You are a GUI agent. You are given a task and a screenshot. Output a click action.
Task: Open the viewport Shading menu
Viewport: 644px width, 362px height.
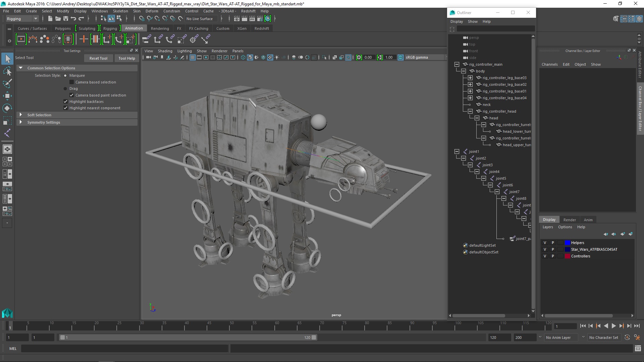(165, 51)
